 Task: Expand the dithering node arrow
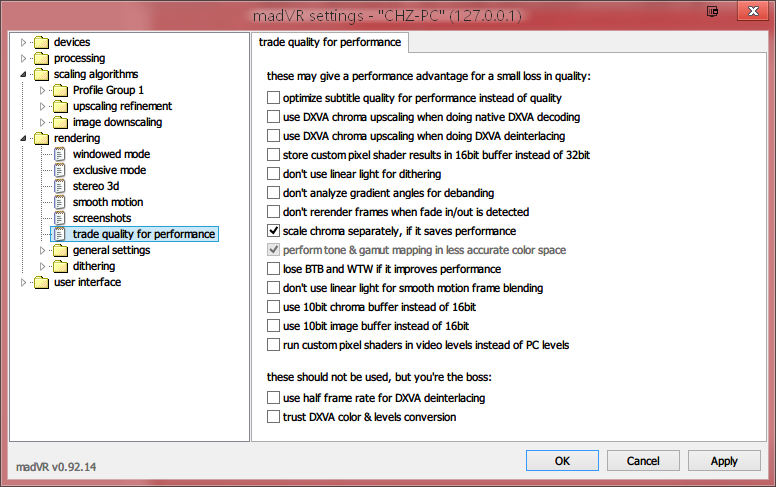pyautogui.click(x=42, y=266)
